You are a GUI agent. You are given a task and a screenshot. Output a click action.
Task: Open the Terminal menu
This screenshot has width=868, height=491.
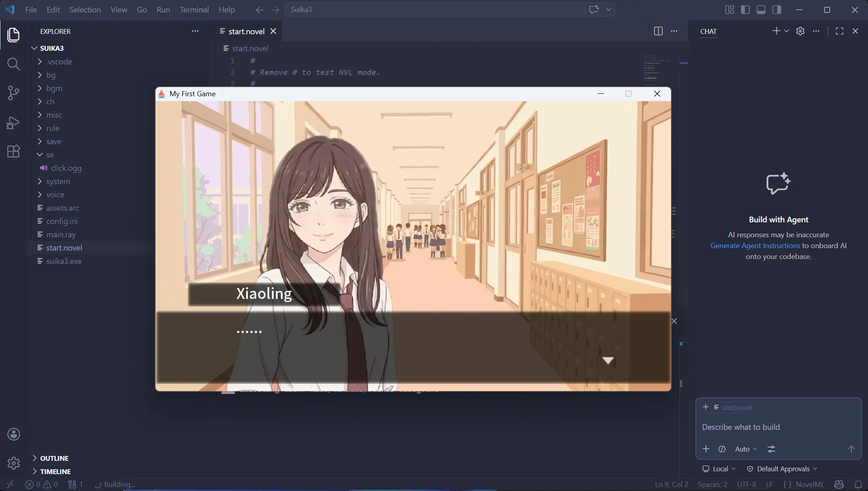click(194, 9)
